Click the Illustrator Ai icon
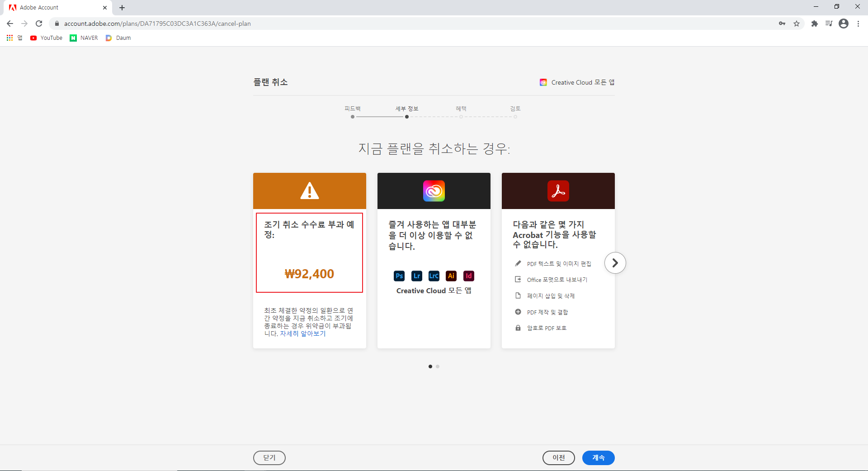The width and height of the screenshot is (868, 471). point(451,276)
